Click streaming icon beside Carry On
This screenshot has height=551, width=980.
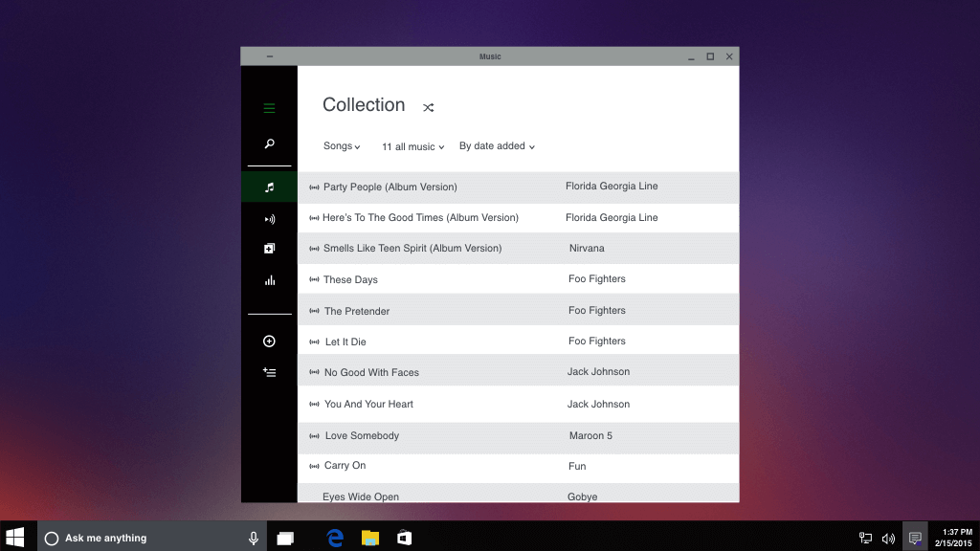coord(314,466)
